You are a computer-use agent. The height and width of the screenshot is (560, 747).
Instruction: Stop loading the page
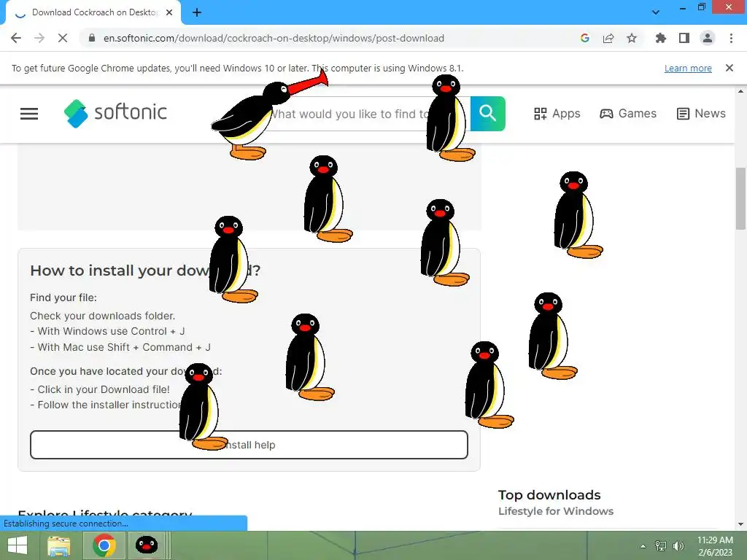pos(63,38)
